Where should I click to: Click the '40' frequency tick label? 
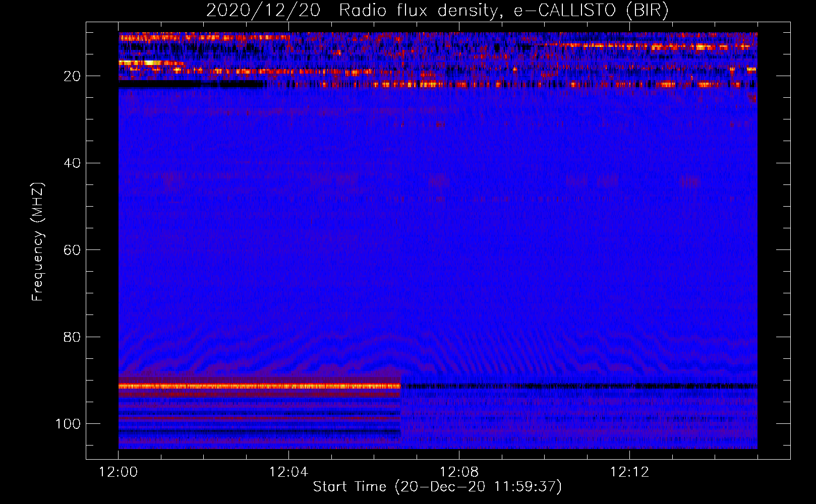point(73,163)
